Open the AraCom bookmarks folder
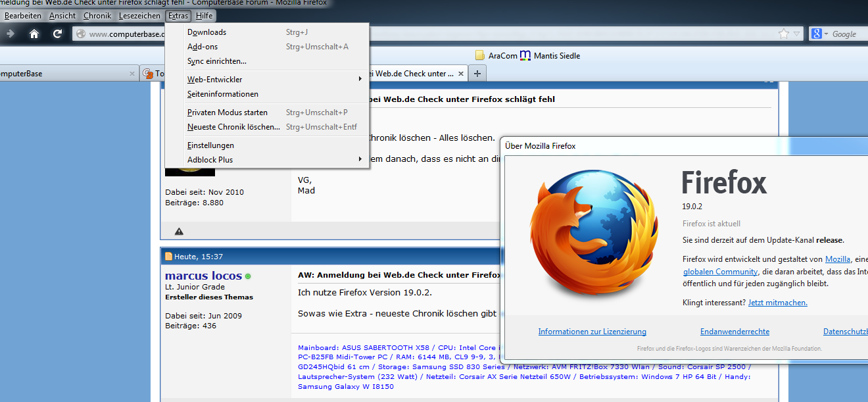Screen dimensions: 868x402 (x=496, y=56)
